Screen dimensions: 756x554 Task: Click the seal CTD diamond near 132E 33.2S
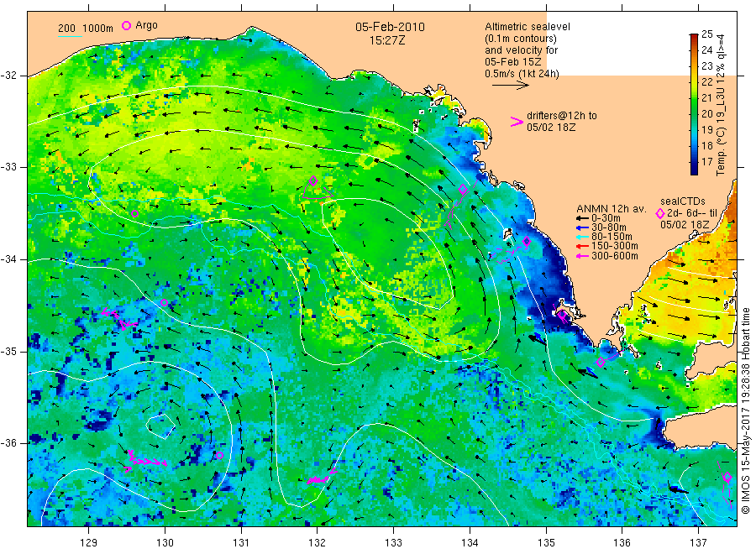tap(313, 181)
